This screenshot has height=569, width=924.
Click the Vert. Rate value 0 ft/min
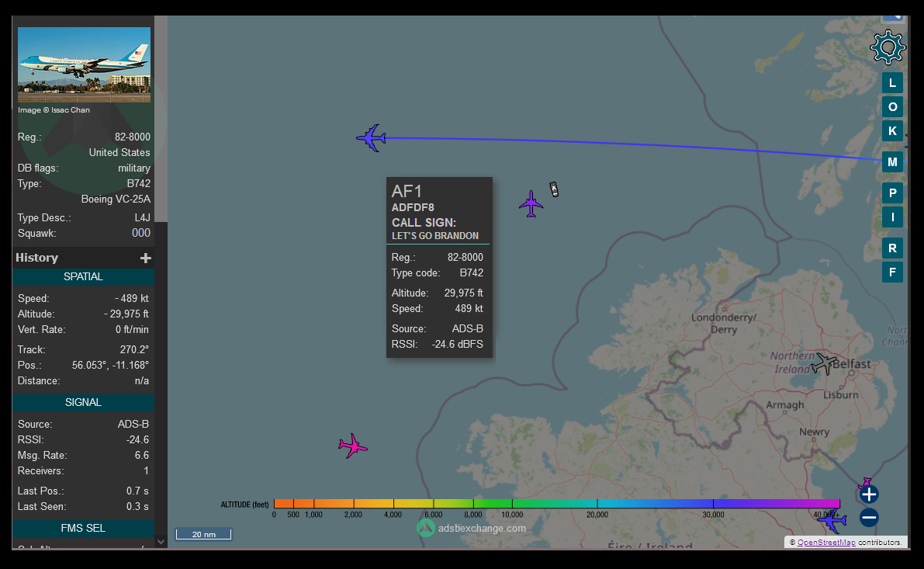coord(132,330)
